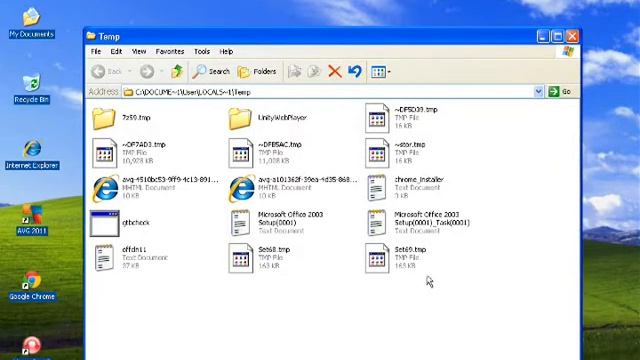Click the "Set68.tmp" file name
The image size is (640, 360).
[x=274, y=249]
